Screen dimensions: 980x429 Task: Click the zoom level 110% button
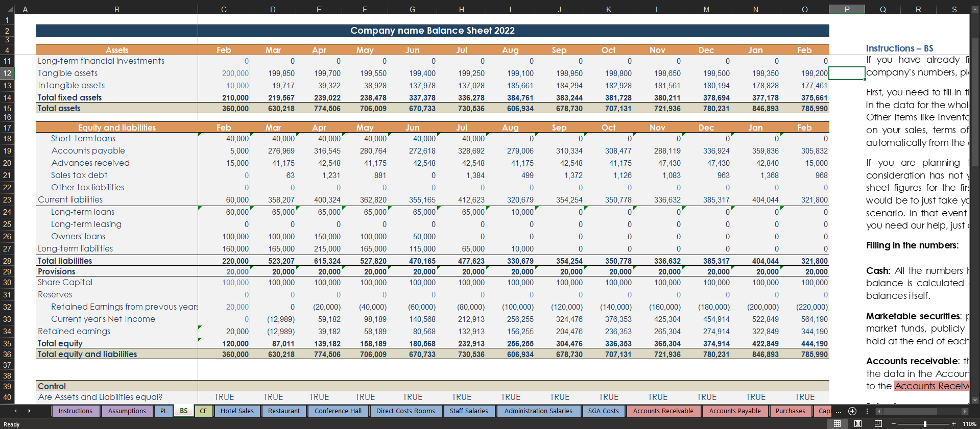969,424
